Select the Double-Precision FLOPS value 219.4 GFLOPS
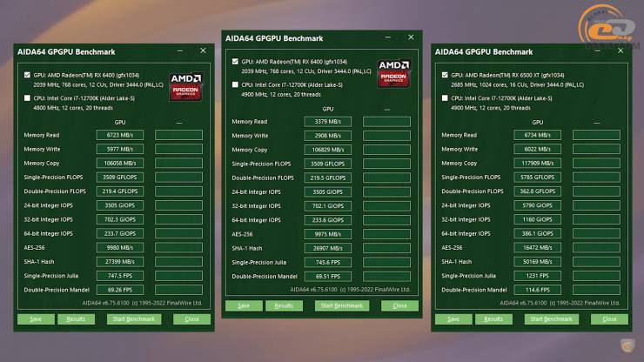Image resolution: width=644 pixels, height=362 pixels. point(120,191)
